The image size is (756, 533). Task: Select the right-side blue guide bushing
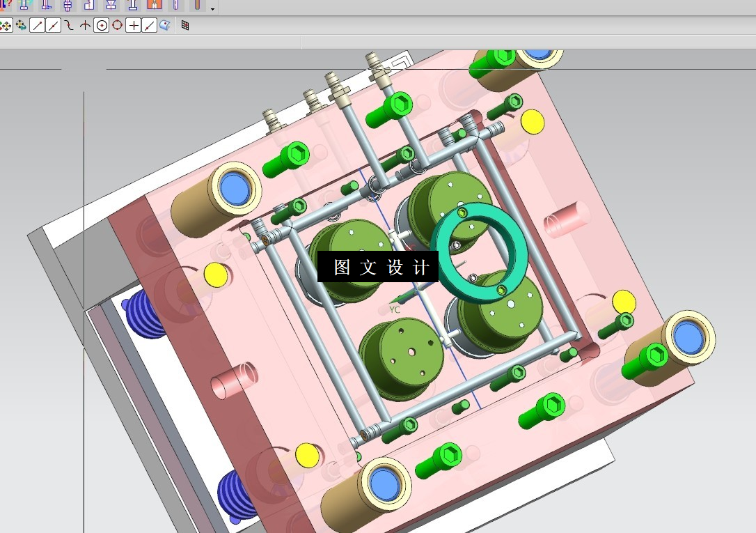688,337
